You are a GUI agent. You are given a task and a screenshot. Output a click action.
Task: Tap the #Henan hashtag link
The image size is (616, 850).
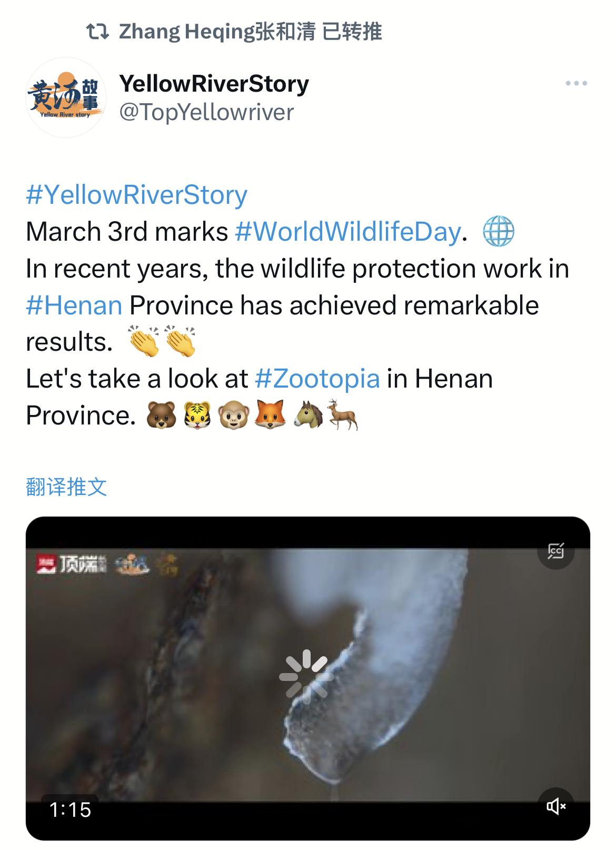74,305
